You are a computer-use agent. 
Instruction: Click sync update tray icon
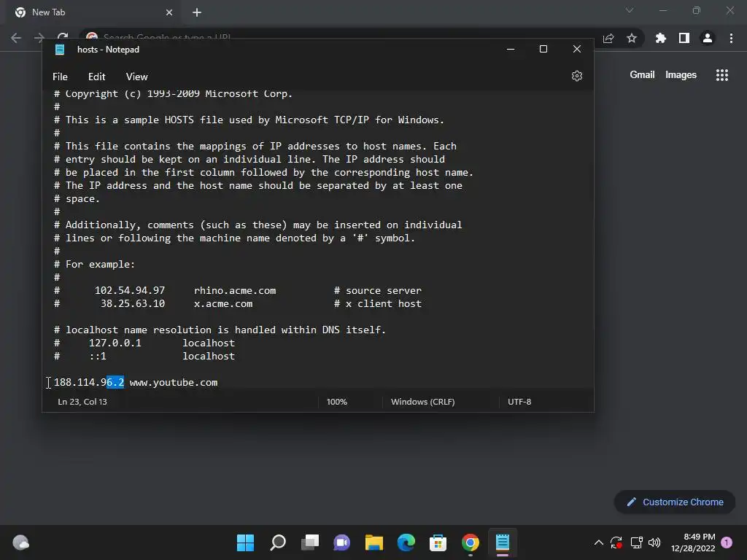(x=616, y=542)
